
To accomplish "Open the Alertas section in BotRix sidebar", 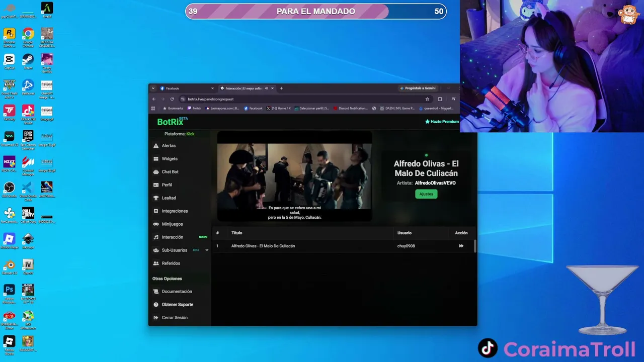I will click(169, 146).
